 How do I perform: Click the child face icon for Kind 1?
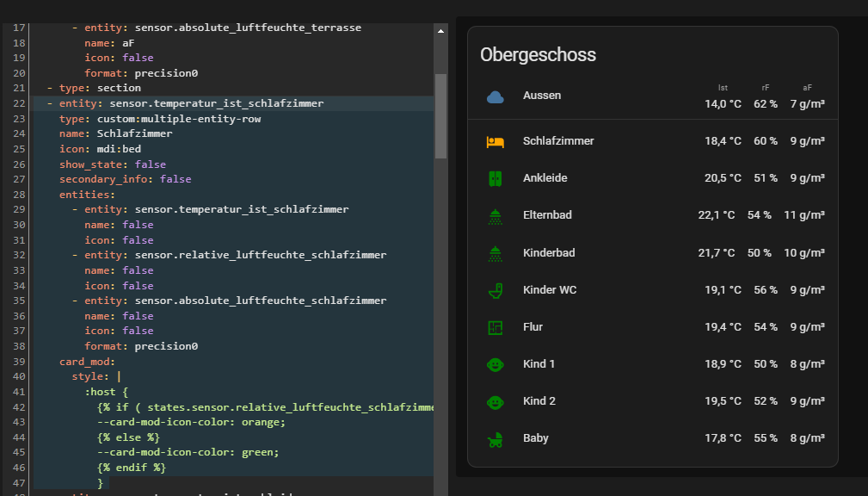pyautogui.click(x=496, y=364)
